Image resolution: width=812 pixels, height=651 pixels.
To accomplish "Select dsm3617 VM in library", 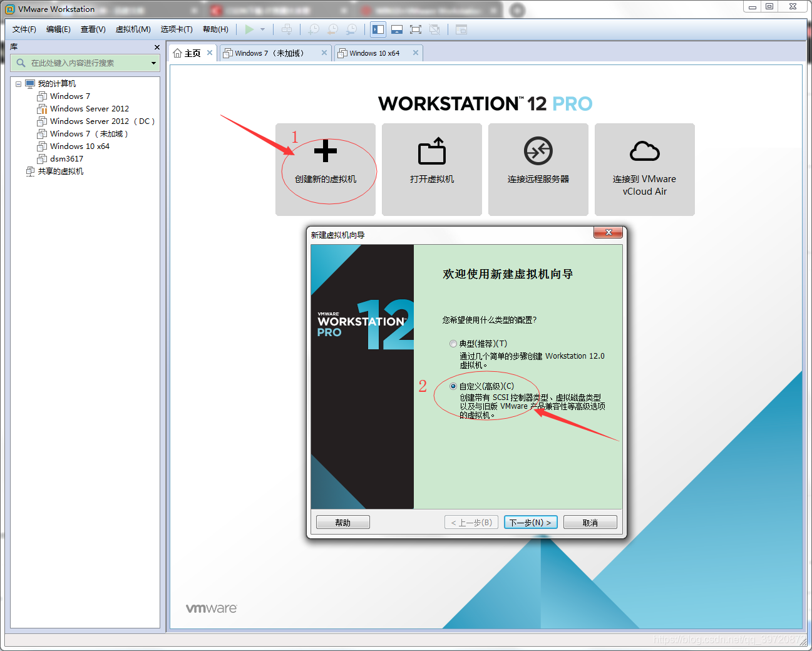I will point(66,159).
